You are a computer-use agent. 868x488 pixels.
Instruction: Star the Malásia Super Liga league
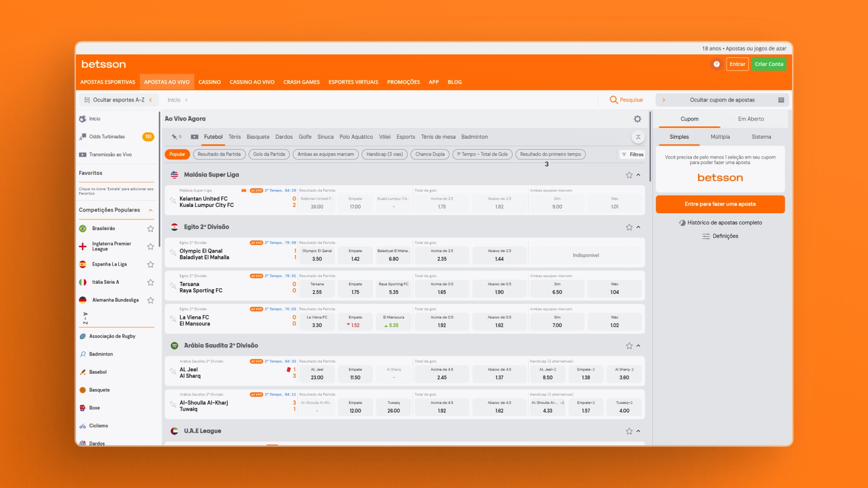(629, 175)
